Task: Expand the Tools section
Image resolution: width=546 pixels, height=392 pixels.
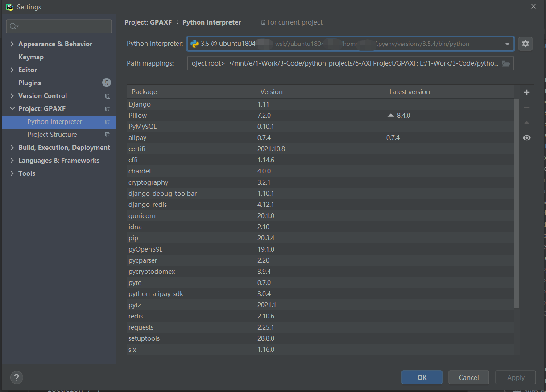Action: click(x=12, y=173)
